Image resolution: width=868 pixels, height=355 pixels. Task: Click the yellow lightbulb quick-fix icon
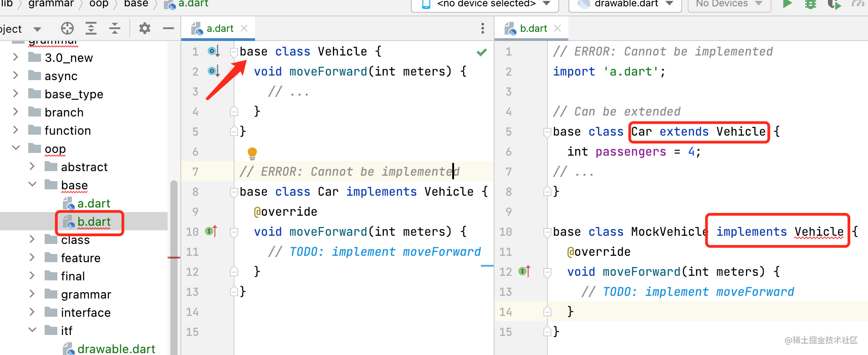tap(252, 153)
